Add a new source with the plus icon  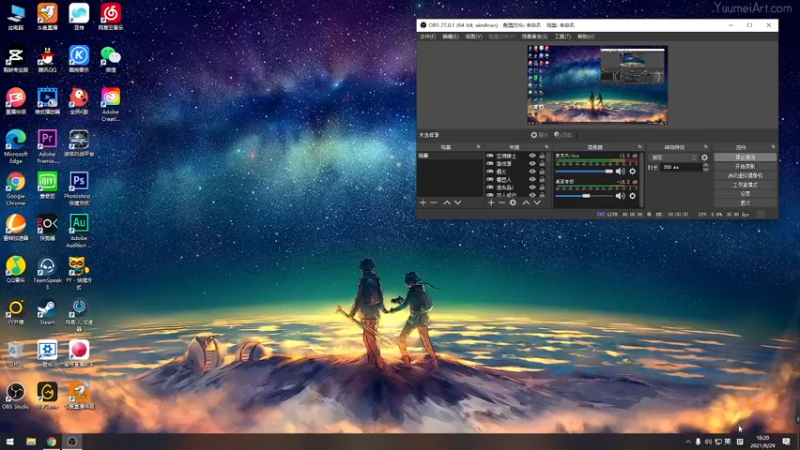click(491, 203)
